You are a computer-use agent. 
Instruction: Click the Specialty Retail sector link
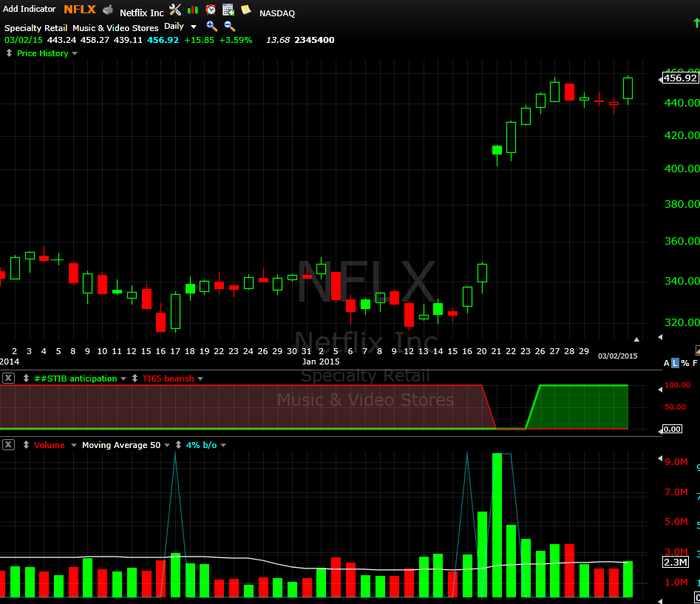pyautogui.click(x=35, y=28)
